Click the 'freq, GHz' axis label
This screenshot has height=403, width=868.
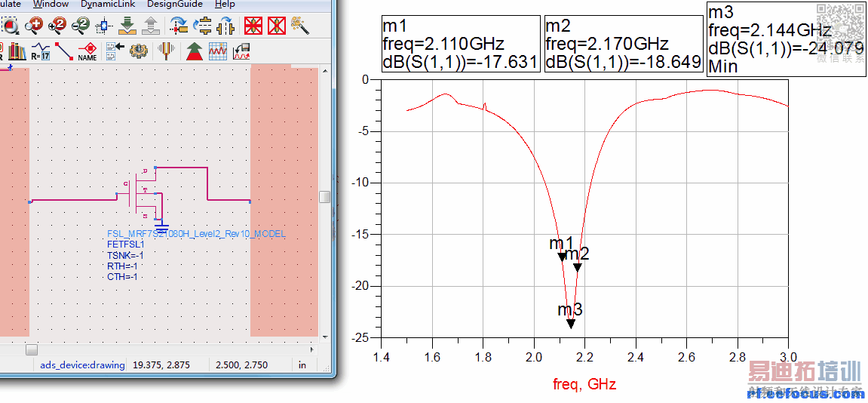(584, 383)
